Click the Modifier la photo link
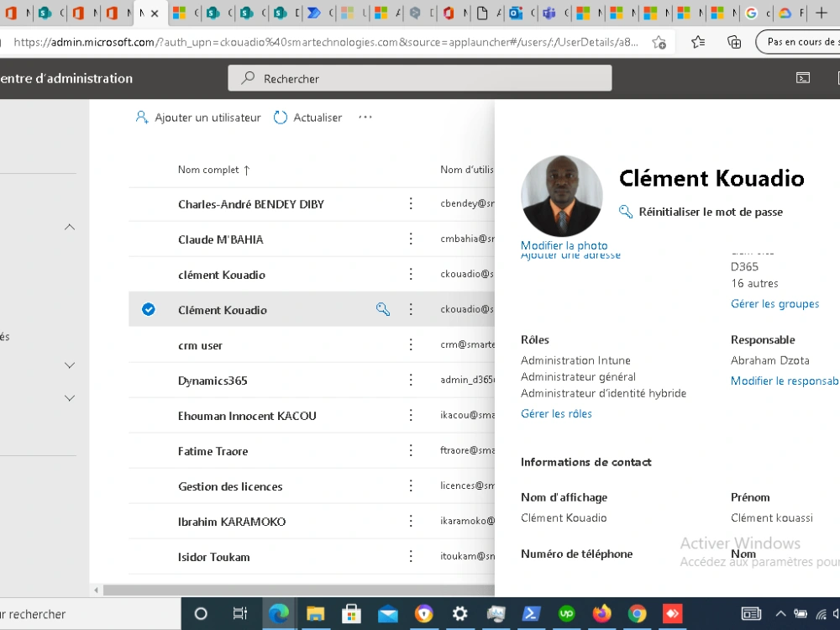 click(x=564, y=245)
